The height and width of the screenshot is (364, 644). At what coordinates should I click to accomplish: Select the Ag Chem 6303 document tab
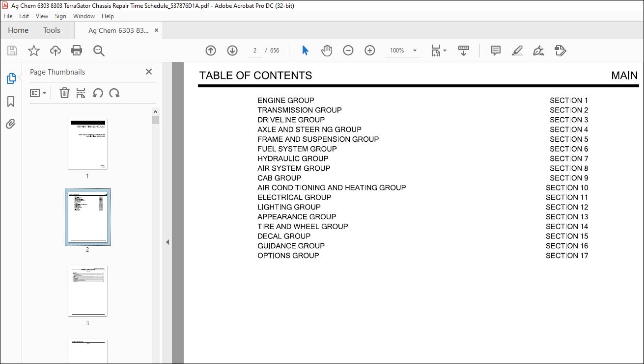[118, 30]
